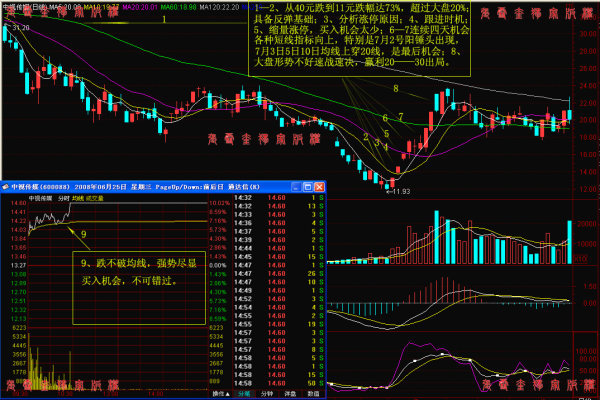Click the 分时 label in the intraday header
Viewport: 600px width, 400px height.
(64, 198)
